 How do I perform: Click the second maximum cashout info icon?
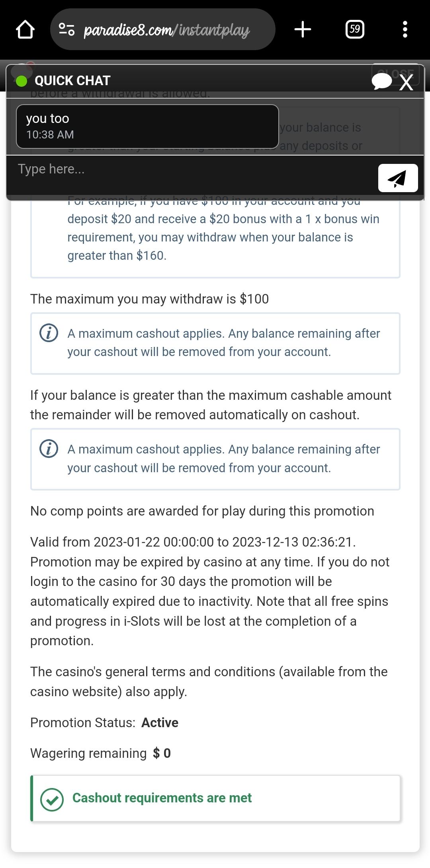point(49,449)
